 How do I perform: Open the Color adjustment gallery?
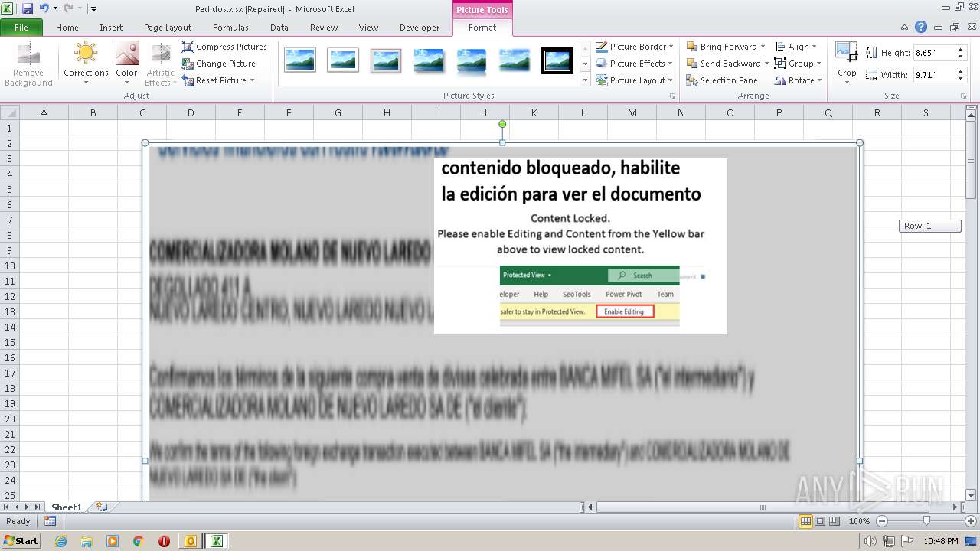coord(127,64)
